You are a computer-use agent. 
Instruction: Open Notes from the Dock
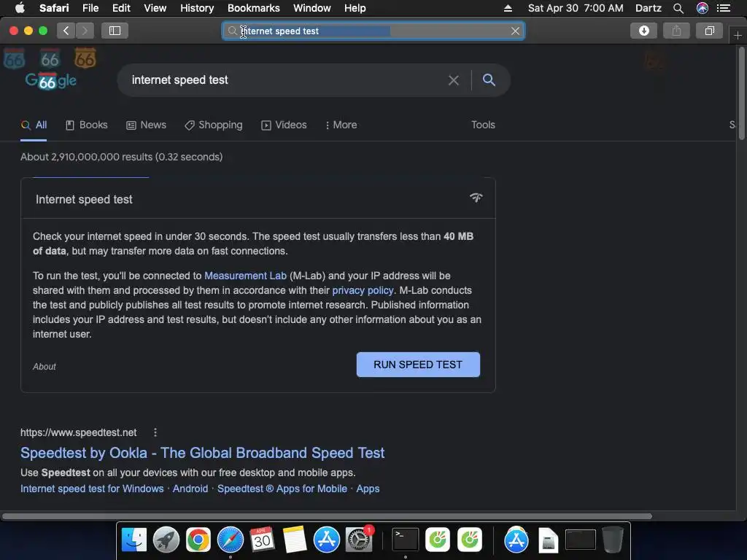click(x=295, y=540)
